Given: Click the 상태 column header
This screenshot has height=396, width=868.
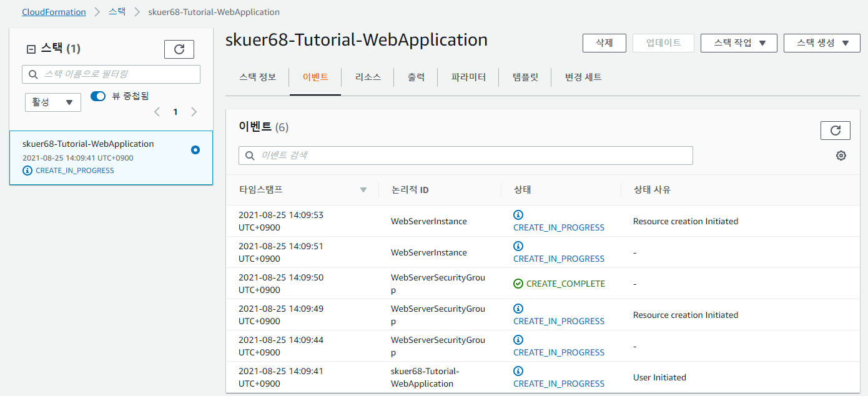Looking at the screenshot, I should tap(522, 190).
